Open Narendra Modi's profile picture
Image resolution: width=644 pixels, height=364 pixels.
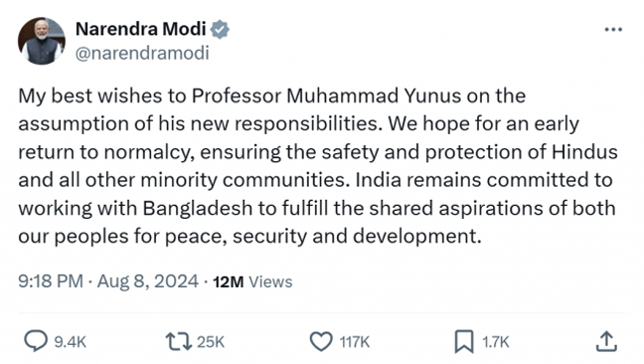(x=42, y=41)
